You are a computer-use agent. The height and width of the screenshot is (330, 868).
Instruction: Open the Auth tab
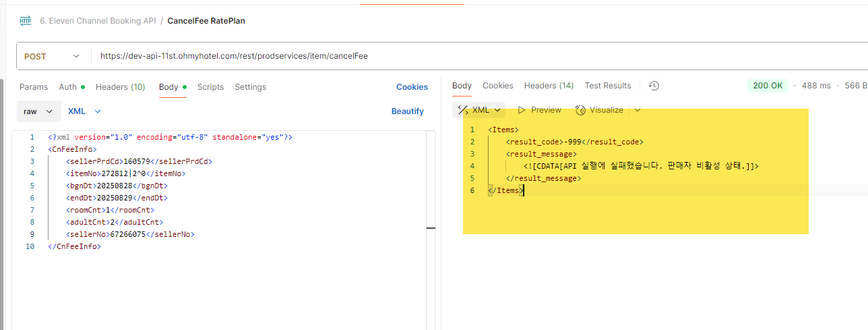coord(68,87)
